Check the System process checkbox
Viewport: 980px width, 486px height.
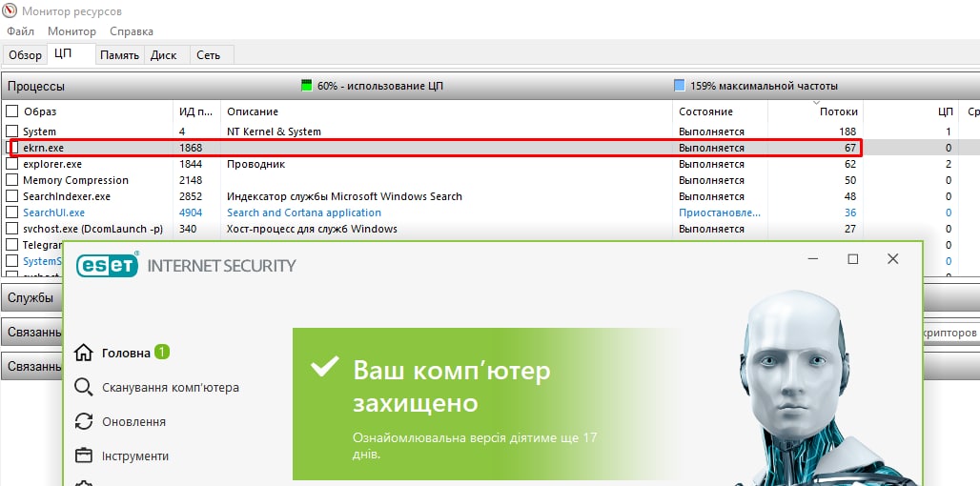pyautogui.click(x=11, y=132)
